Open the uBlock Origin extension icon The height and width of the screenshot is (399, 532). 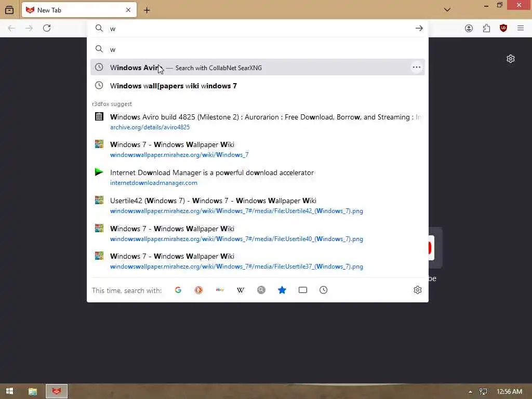pyautogui.click(x=503, y=28)
